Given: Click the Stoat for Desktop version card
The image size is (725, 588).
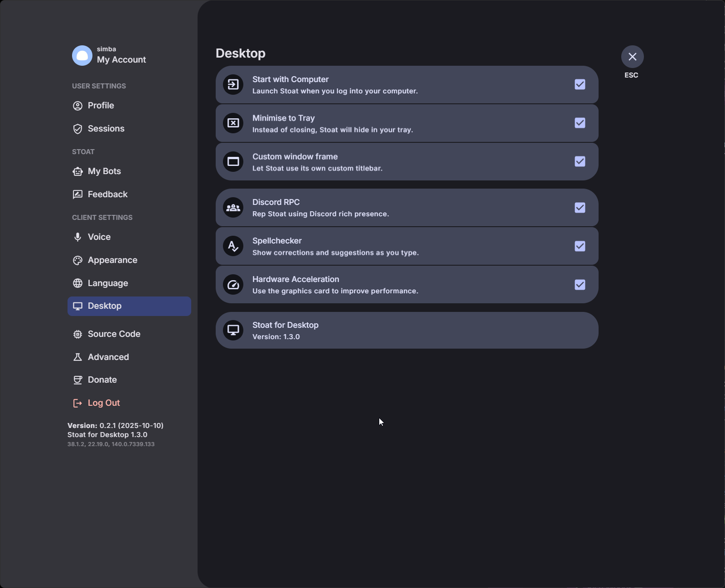Looking at the screenshot, I should pyautogui.click(x=407, y=330).
